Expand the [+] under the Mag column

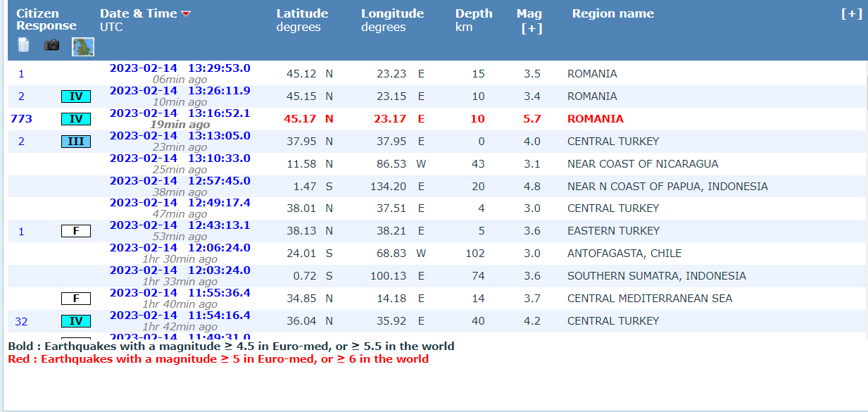point(532,29)
